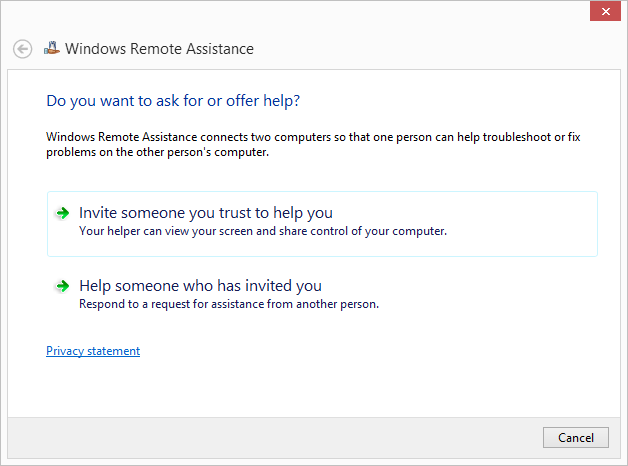The image size is (628, 466).
Task: Choose 'Invite someone you trust to help you'
Action: pos(205,213)
